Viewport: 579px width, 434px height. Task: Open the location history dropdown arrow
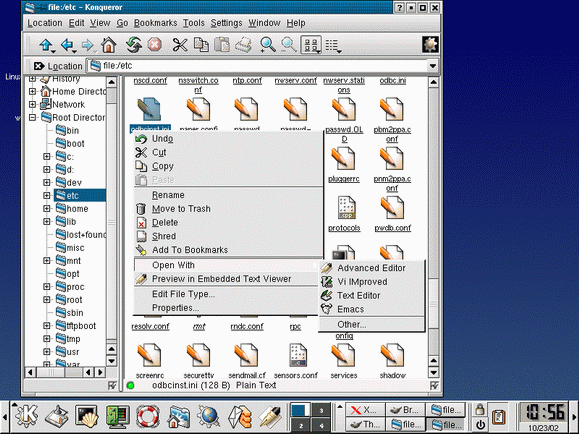[x=432, y=66]
